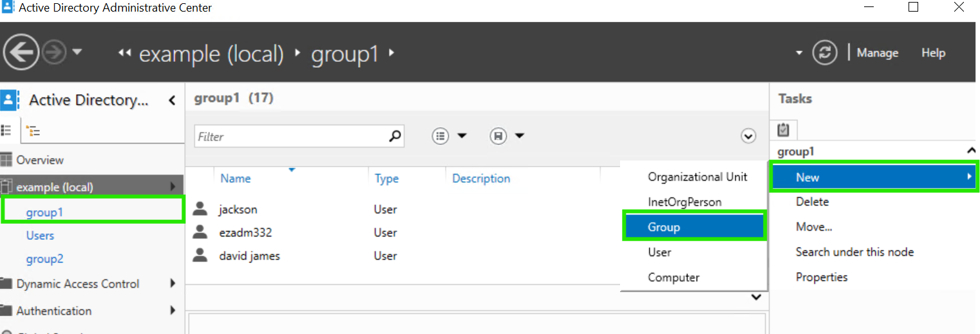Click inside the Filter text box

(290, 137)
